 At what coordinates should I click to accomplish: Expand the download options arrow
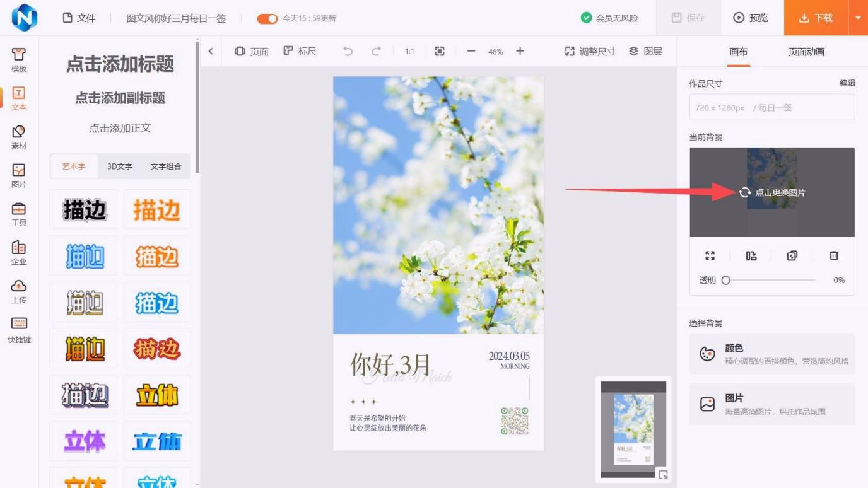coord(858,18)
